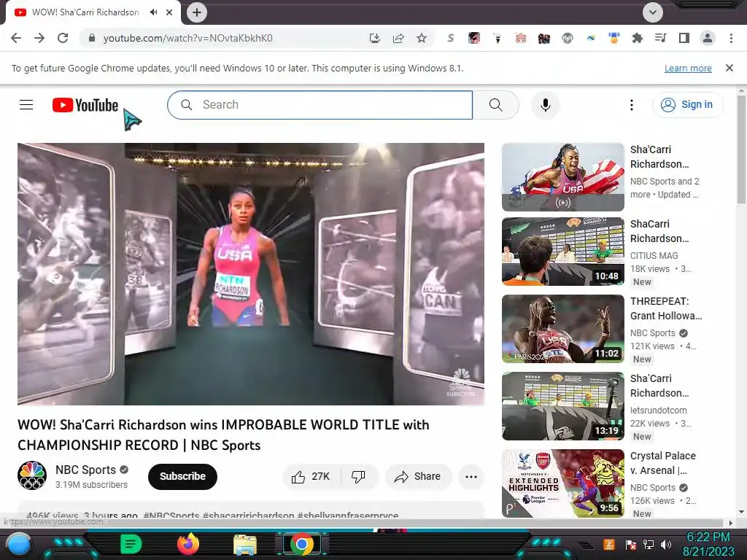Open the Chrome extensions puzzle icon
The width and height of the screenshot is (747, 560).
coord(638,38)
